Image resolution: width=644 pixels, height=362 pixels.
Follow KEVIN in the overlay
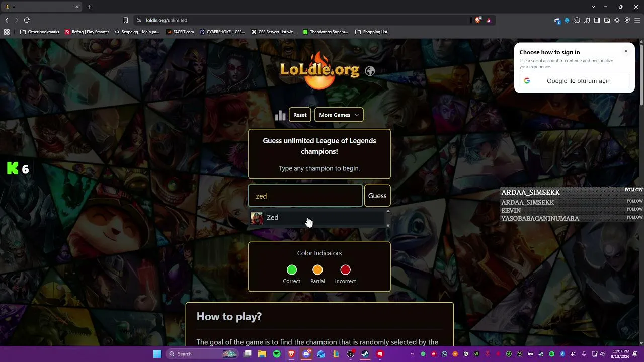[x=635, y=209]
